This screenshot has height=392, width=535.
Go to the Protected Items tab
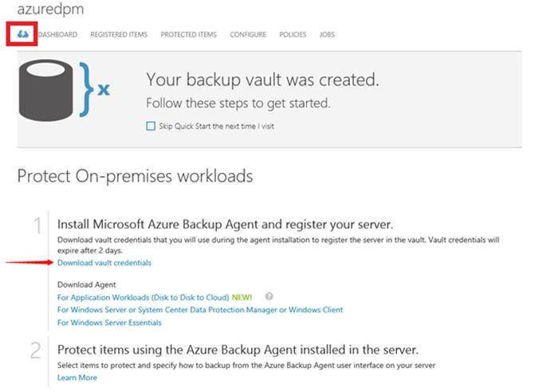188,35
